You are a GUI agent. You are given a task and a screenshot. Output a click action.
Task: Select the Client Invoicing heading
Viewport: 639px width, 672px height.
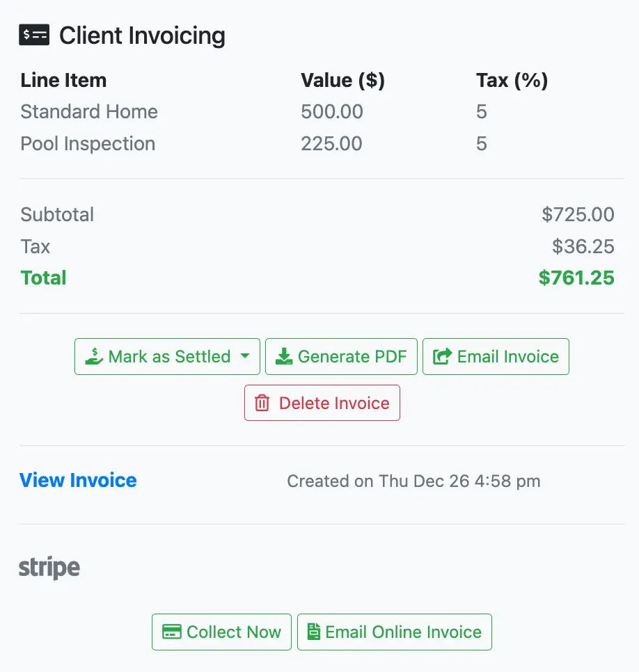pyautogui.click(x=142, y=35)
